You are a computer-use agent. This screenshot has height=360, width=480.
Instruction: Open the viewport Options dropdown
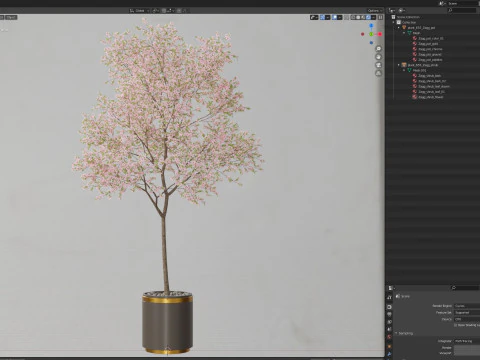[375, 11]
